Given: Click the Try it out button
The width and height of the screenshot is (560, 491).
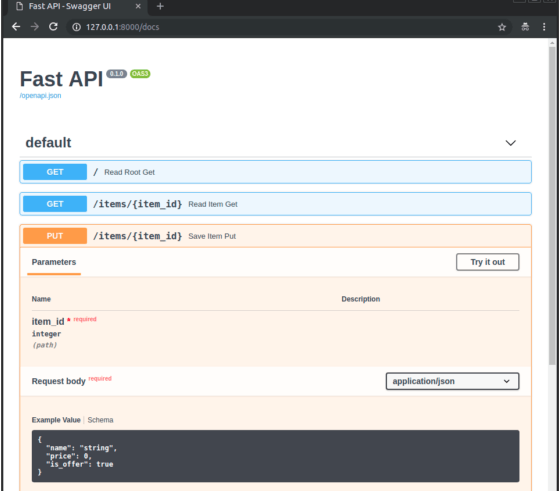Looking at the screenshot, I should pos(488,262).
